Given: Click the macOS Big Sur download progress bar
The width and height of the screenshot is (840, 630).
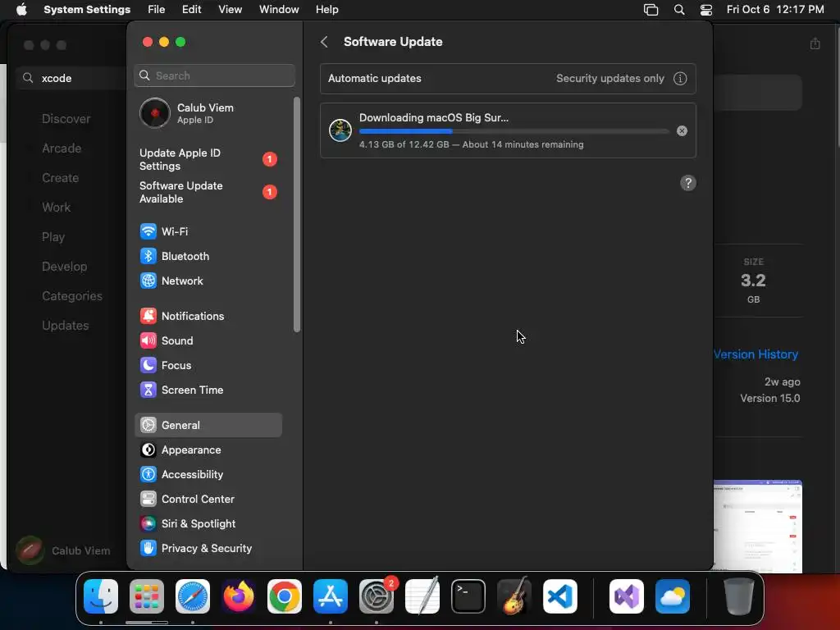Looking at the screenshot, I should tap(514, 131).
